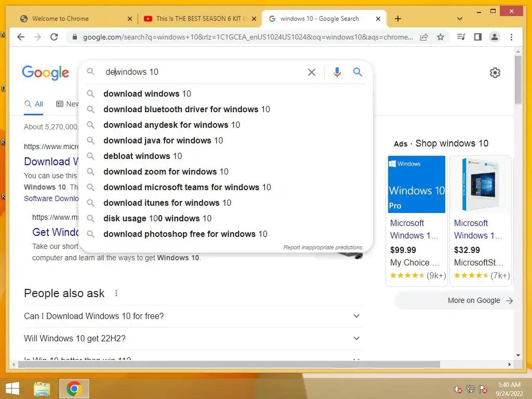532x399 pixels.
Task: Select 'debloat windows 10' suggestion
Action: pos(225,156)
